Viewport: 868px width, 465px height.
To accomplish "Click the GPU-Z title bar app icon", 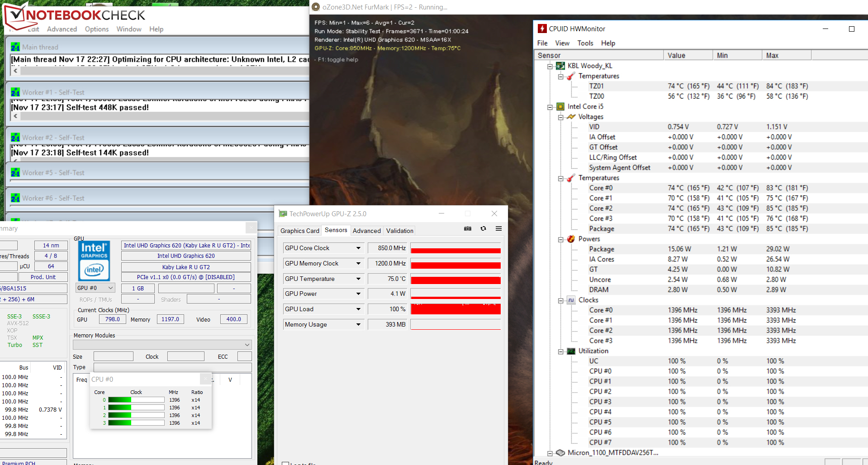I will point(283,214).
